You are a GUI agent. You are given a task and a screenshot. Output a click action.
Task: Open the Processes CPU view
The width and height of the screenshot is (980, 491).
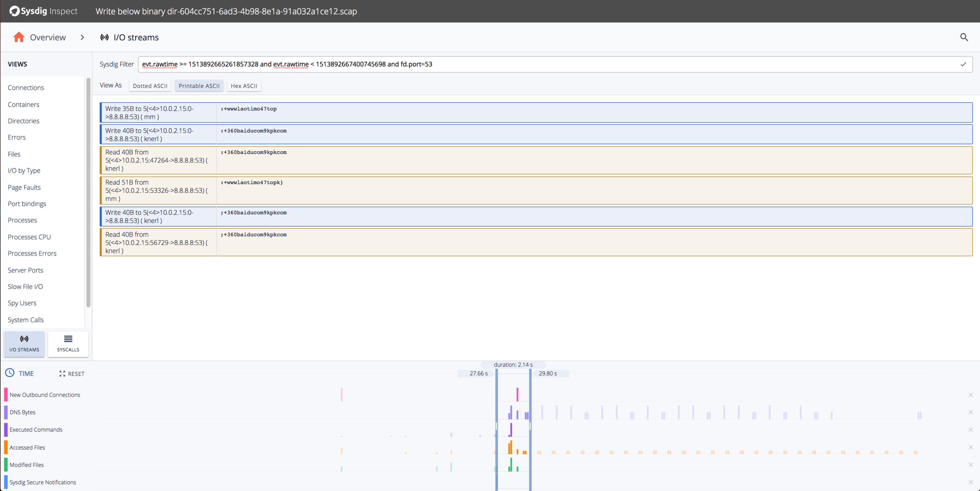coord(29,237)
